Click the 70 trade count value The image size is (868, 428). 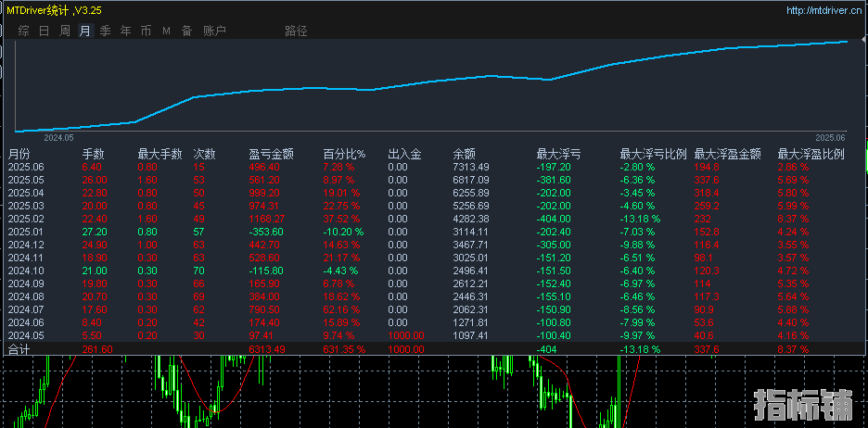pyautogui.click(x=198, y=271)
